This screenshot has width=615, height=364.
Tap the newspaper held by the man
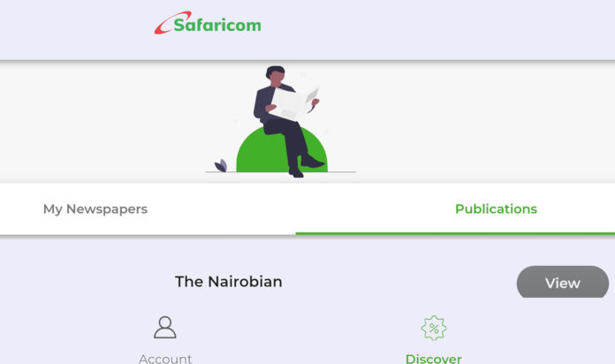294,103
